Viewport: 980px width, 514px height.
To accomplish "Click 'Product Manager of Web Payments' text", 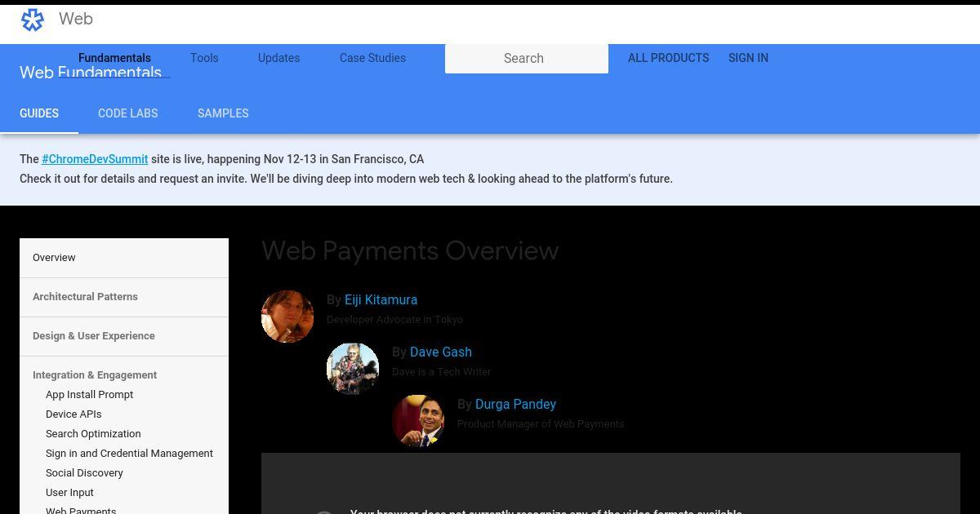I will [541, 424].
